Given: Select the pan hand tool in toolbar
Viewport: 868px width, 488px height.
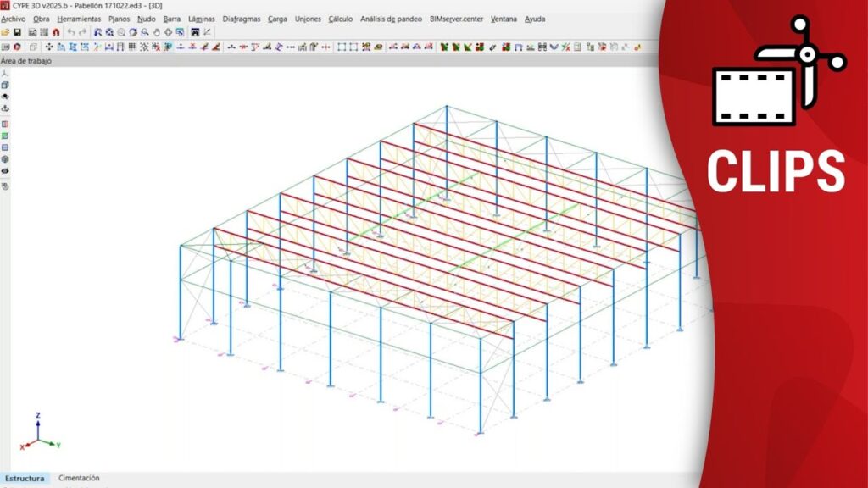Looking at the screenshot, I should pos(156,32).
